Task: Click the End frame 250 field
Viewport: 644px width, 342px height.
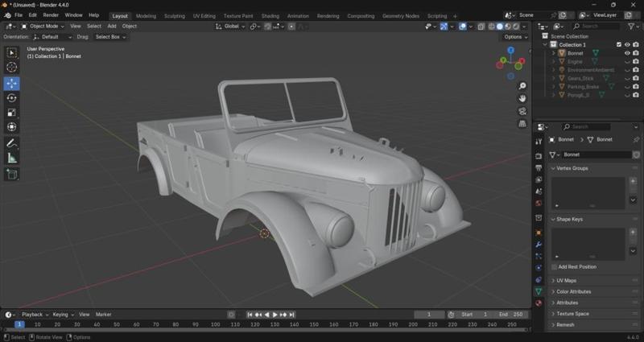Action: 511,315
